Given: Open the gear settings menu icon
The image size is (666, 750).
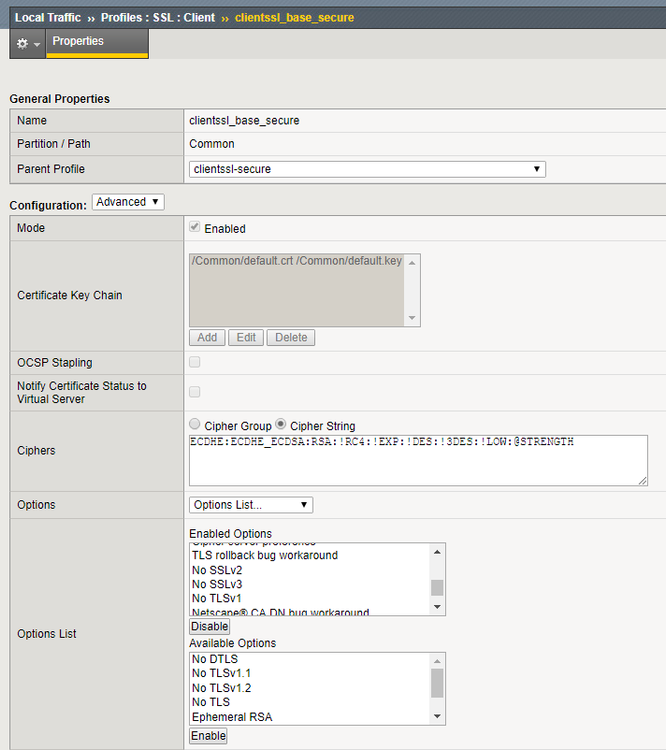Looking at the screenshot, I should tap(27, 43).
